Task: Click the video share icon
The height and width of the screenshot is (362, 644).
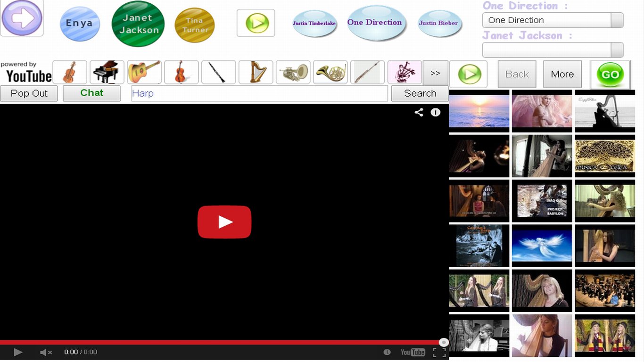Action: pyautogui.click(x=419, y=112)
